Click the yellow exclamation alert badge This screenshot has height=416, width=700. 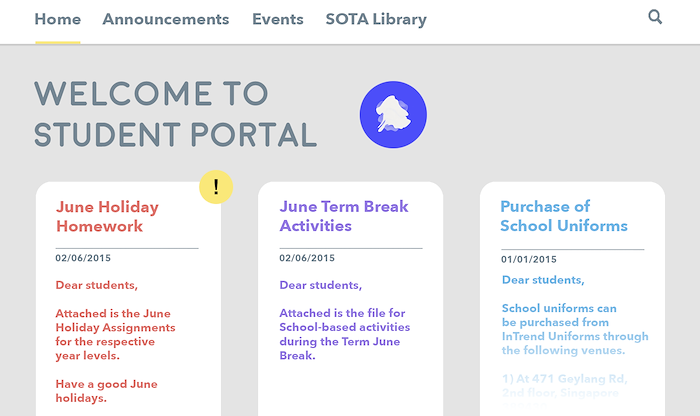216,187
